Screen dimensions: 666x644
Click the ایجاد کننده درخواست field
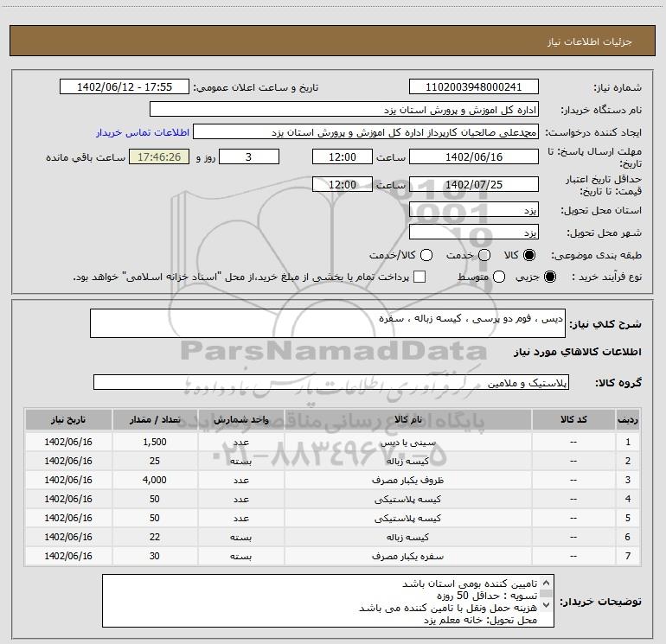[x=366, y=132]
